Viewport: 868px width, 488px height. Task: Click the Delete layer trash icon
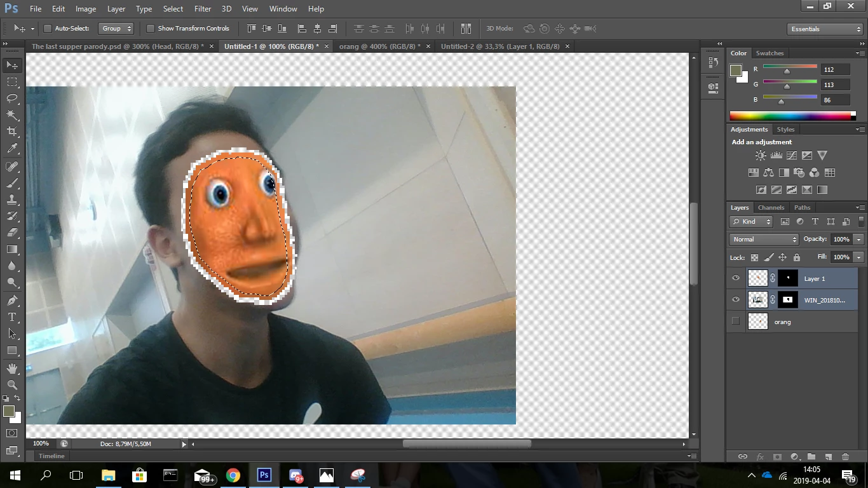click(x=845, y=456)
